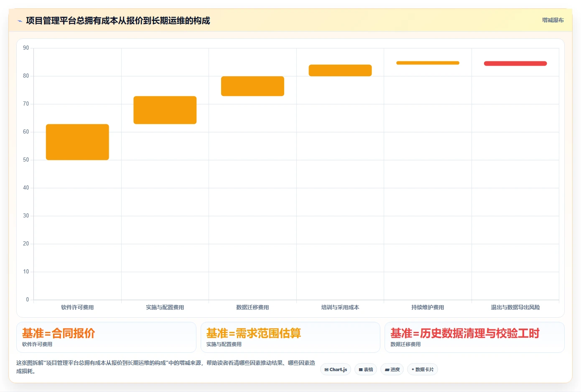
Task: Click the 退出与数据导出风险 x-axis label
Action: 515,307
